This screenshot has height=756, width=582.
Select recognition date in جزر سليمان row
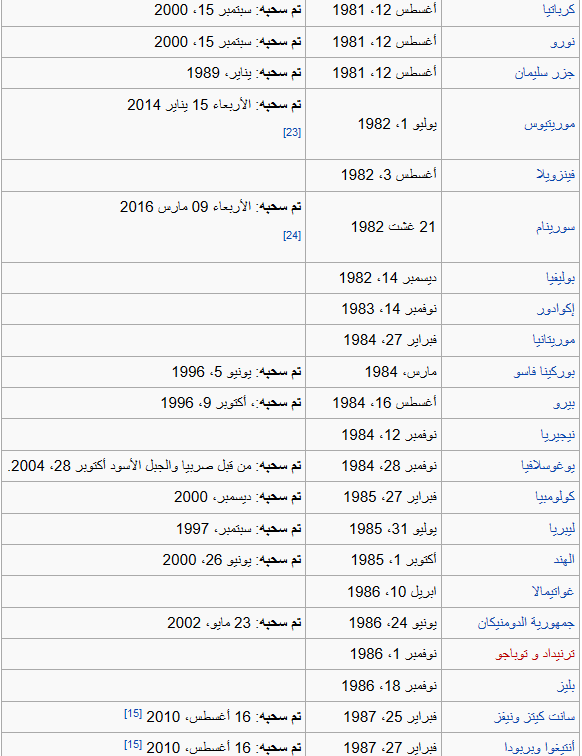pos(385,73)
